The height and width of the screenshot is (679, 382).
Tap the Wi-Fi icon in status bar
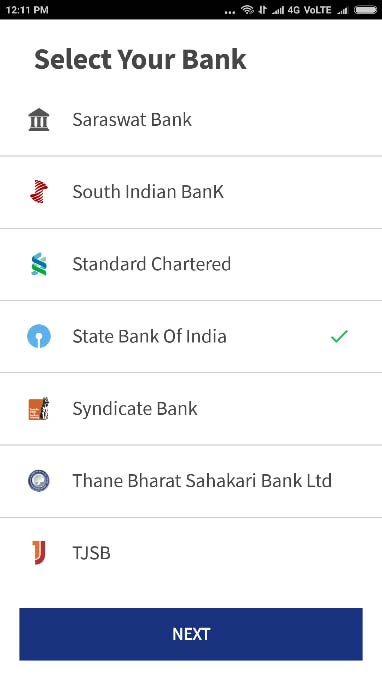click(247, 10)
